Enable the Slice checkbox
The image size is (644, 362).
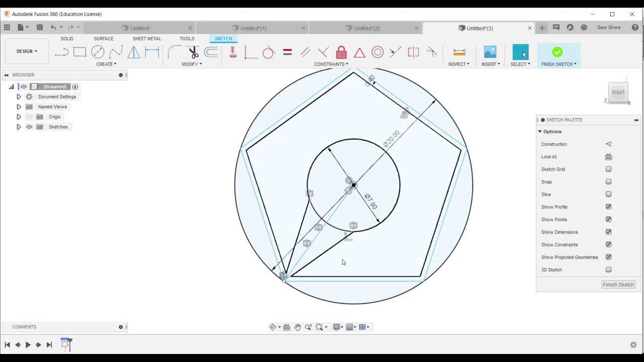[x=608, y=195]
